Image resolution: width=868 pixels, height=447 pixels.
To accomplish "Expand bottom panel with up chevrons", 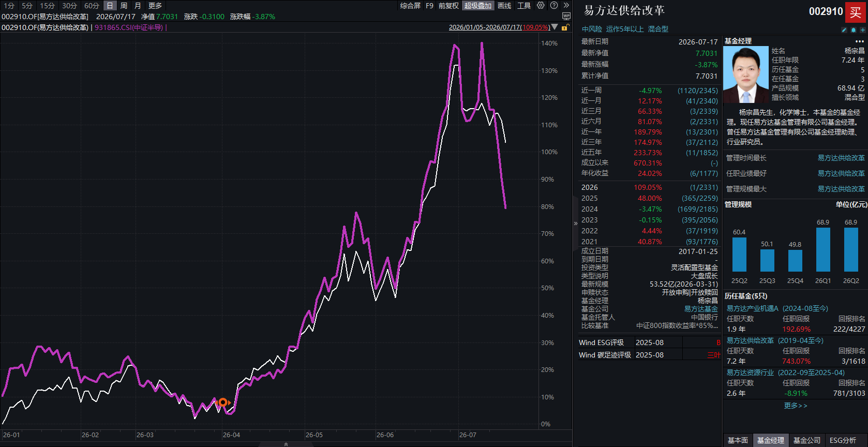I will [x=286, y=444].
